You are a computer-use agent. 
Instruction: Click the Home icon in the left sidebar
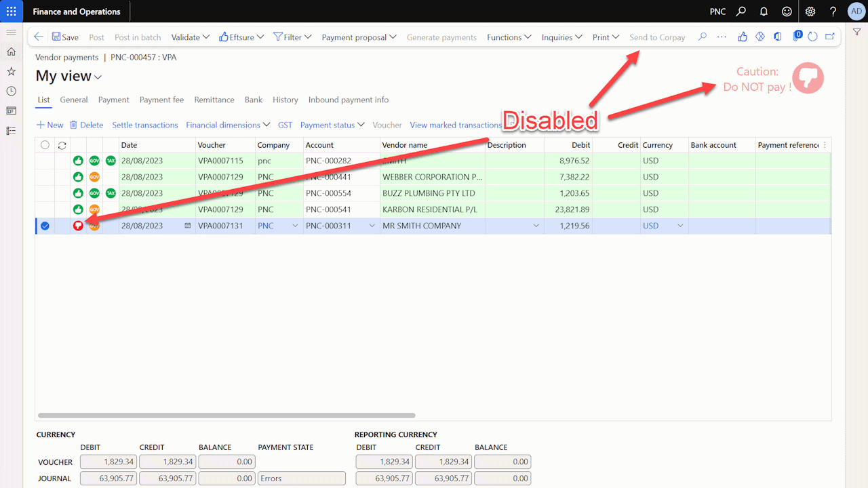[11, 51]
